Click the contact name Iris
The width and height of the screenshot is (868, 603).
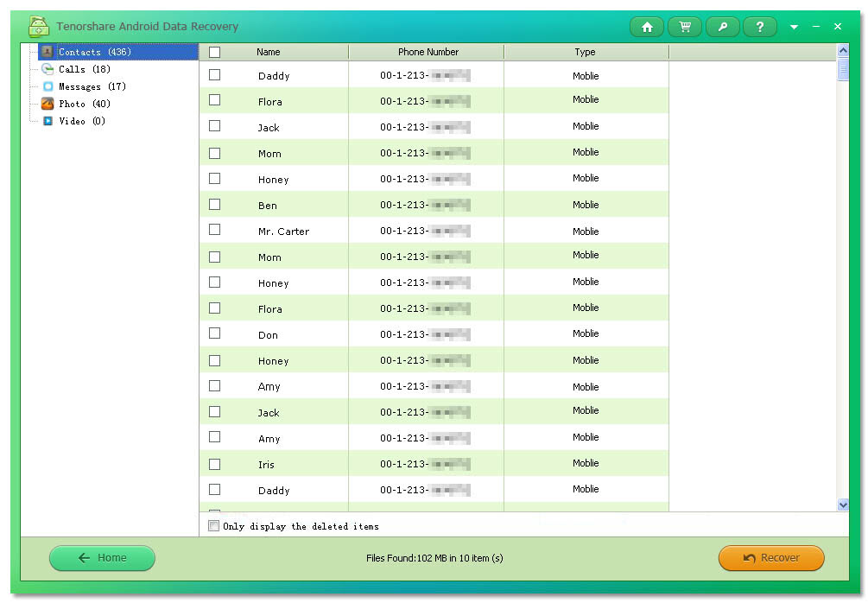[266, 465]
